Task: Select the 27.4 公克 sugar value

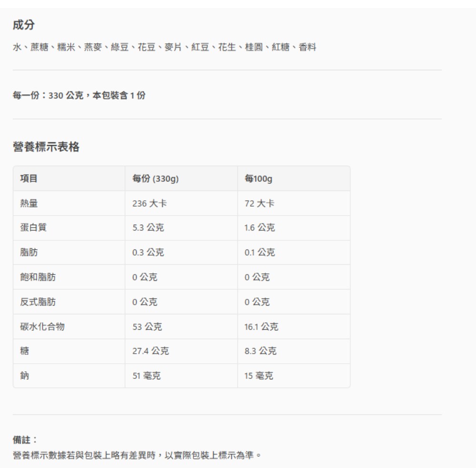Action: 150,351
